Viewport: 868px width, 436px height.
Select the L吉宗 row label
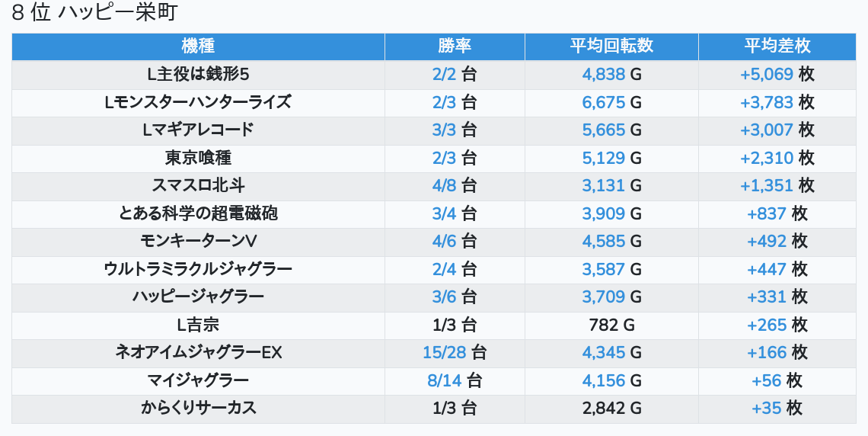[198, 325]
